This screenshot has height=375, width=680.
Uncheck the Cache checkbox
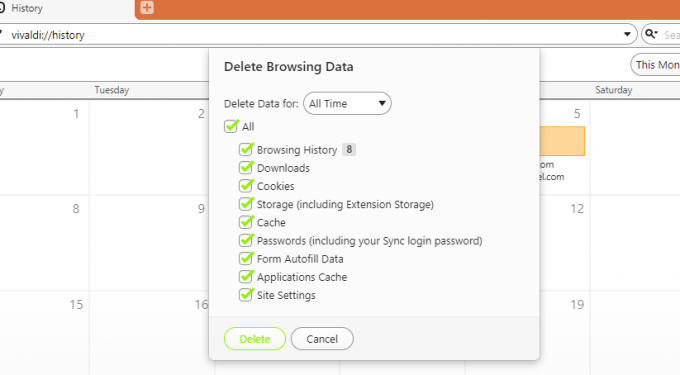point(246,222)
